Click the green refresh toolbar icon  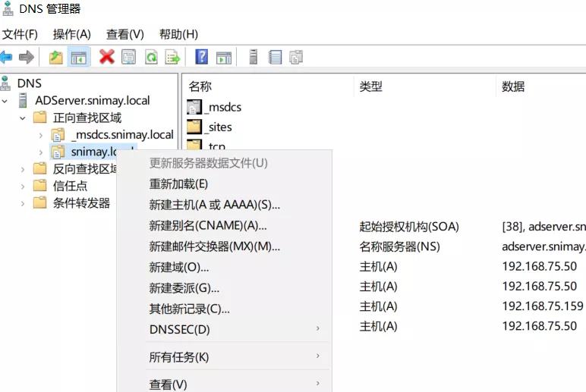click(151, 57)
